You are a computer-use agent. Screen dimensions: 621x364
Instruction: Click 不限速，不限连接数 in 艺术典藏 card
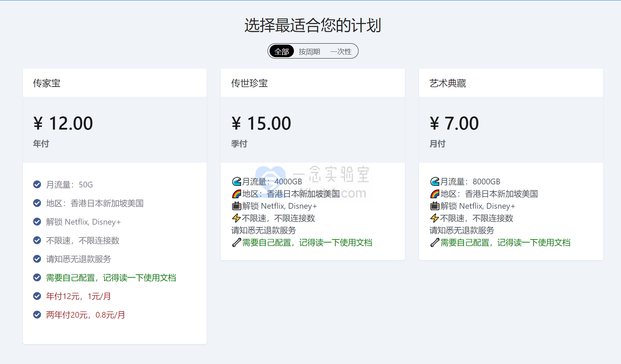click(x=477, y=218)
